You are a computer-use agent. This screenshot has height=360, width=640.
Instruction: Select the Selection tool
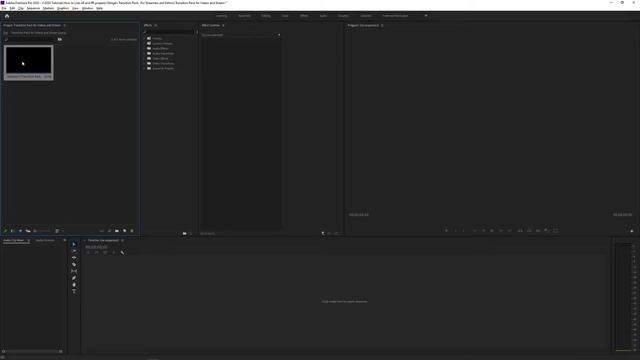74,244
